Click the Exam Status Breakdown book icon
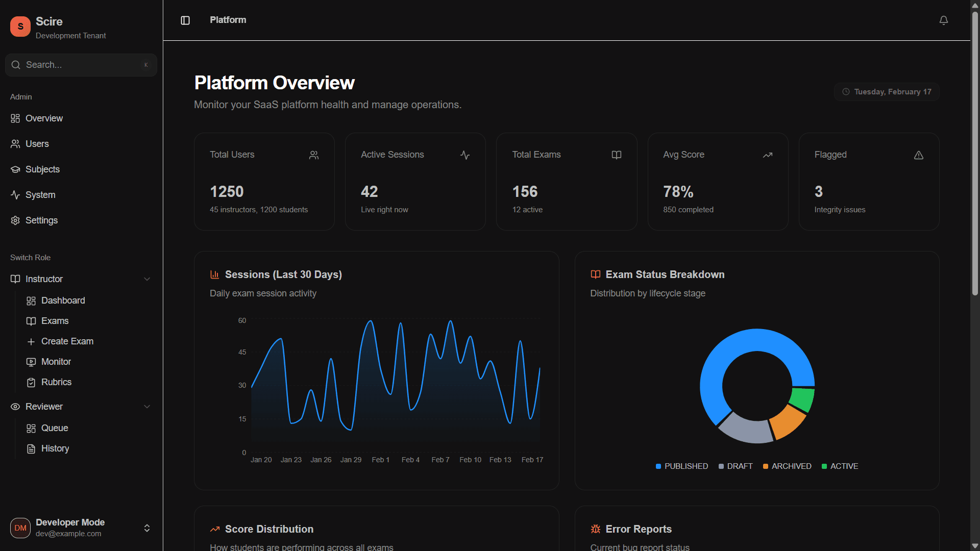This screenshot has height=551, width=980. (x=595, y=274)
